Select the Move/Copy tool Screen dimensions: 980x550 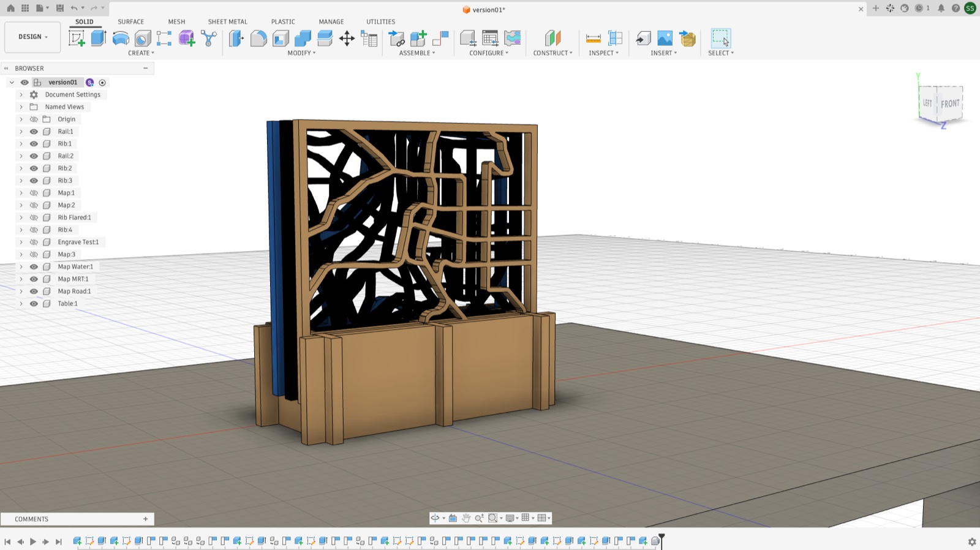[347, 39]
